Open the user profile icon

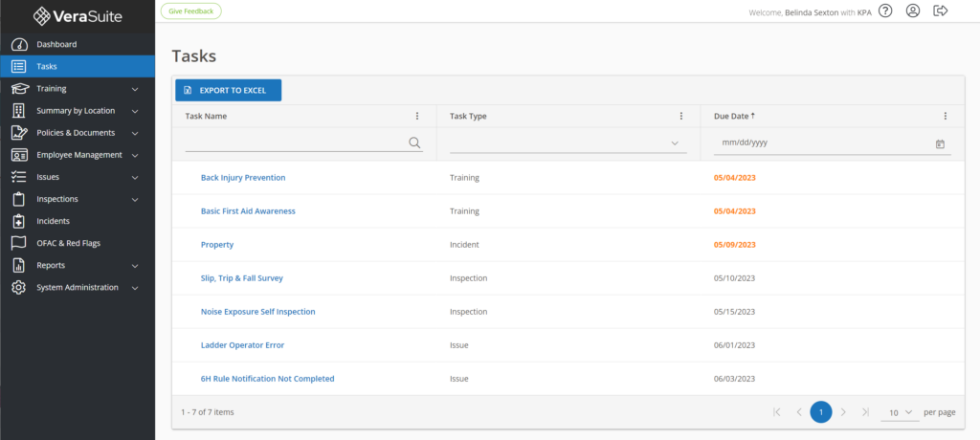[x=913, y=11]
